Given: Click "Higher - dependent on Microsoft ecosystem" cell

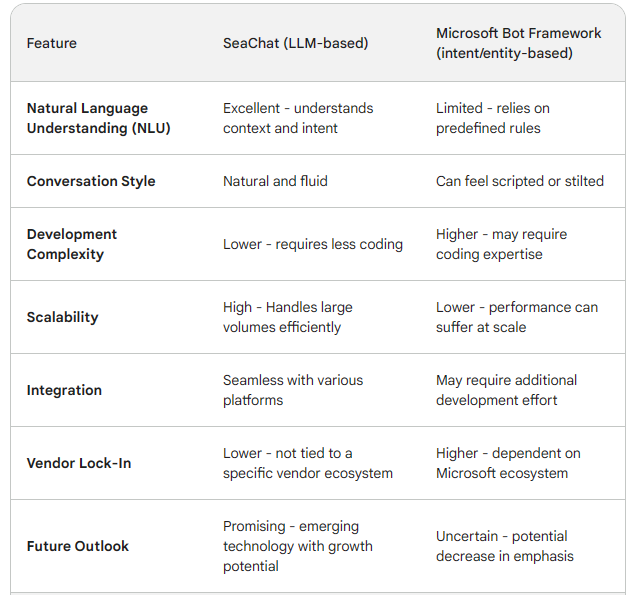Looking at the screenshot, I should coord(508,463).
